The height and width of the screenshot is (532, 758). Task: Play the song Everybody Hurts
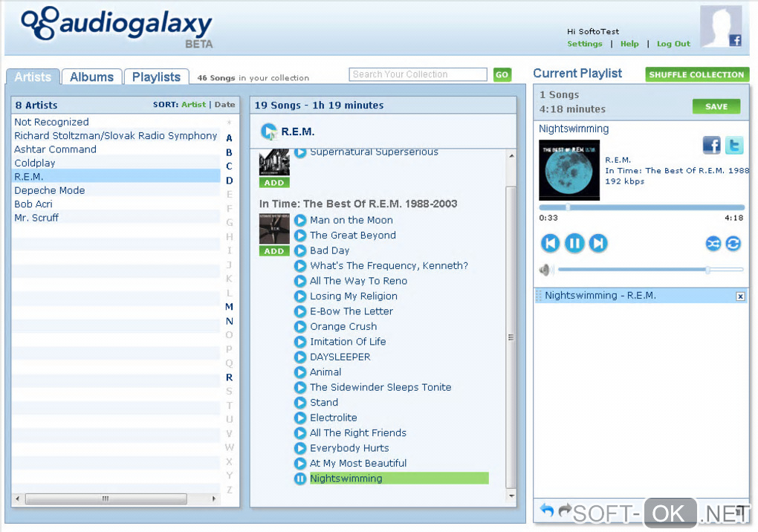300,448
